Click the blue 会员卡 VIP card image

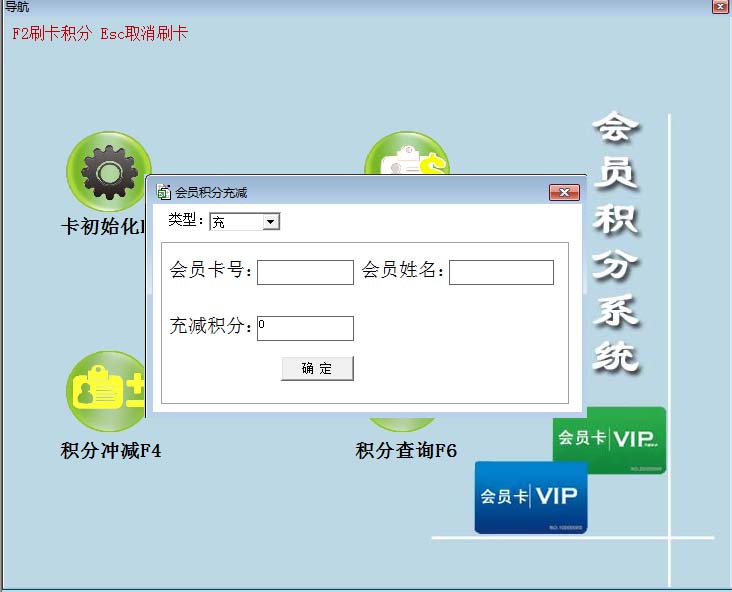click(531, 497)
